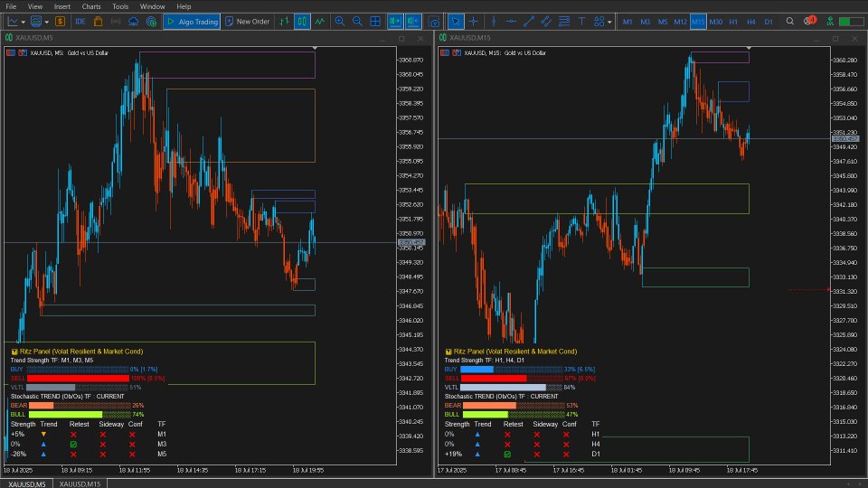868x488 pixels.
Task: Zoom out on the chart
Action: (358, 22)
